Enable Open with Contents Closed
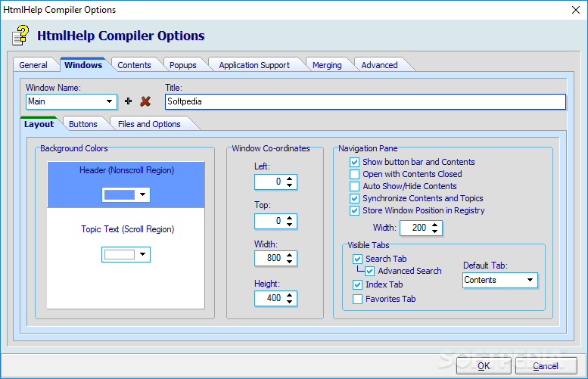The image size is (588, 379). coord(354,174)
